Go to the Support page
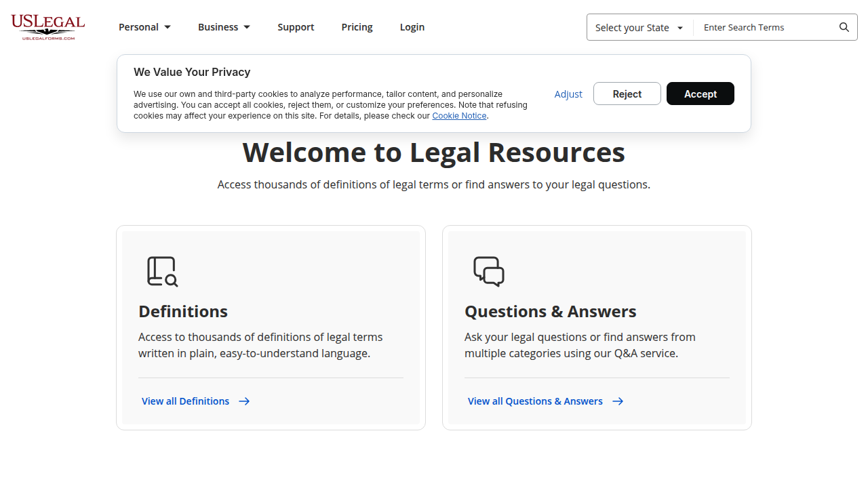868x488 pixels. [x=296, y=27]
